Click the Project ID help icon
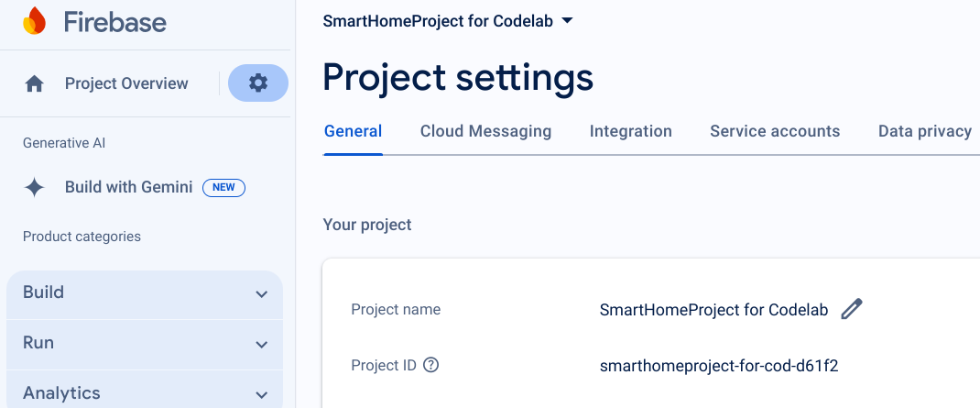Viewport: 980px width, 408px height. point(431,365)
